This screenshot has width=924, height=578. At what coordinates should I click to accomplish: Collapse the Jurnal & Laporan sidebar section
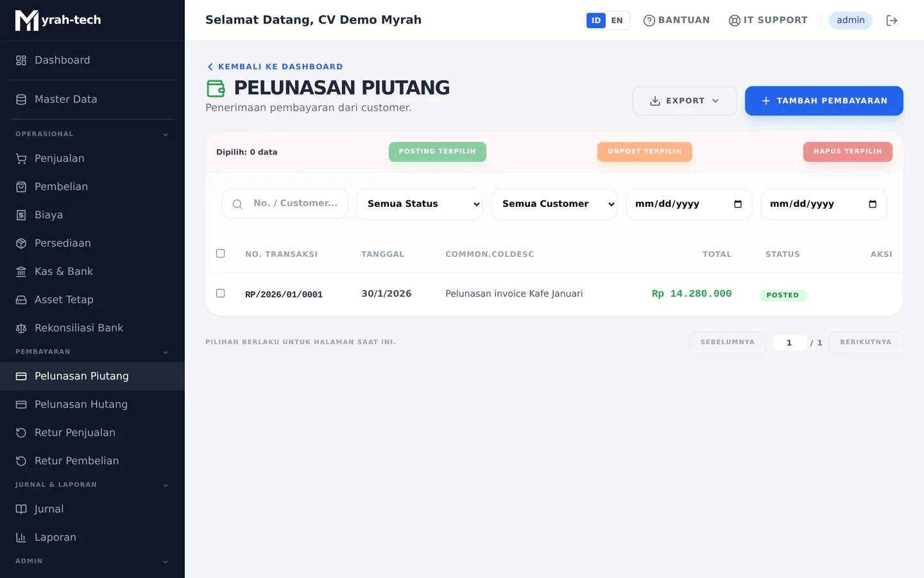[92, 485]
